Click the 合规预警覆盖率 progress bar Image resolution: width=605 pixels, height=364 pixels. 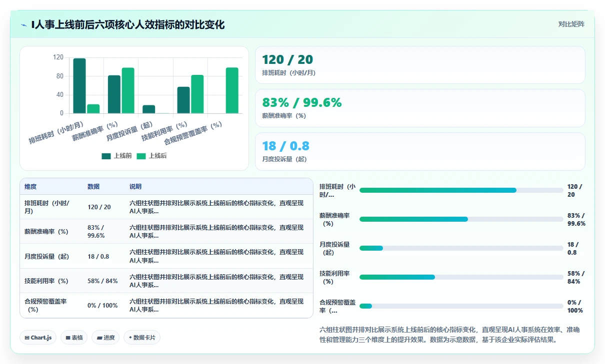(461, 306)
